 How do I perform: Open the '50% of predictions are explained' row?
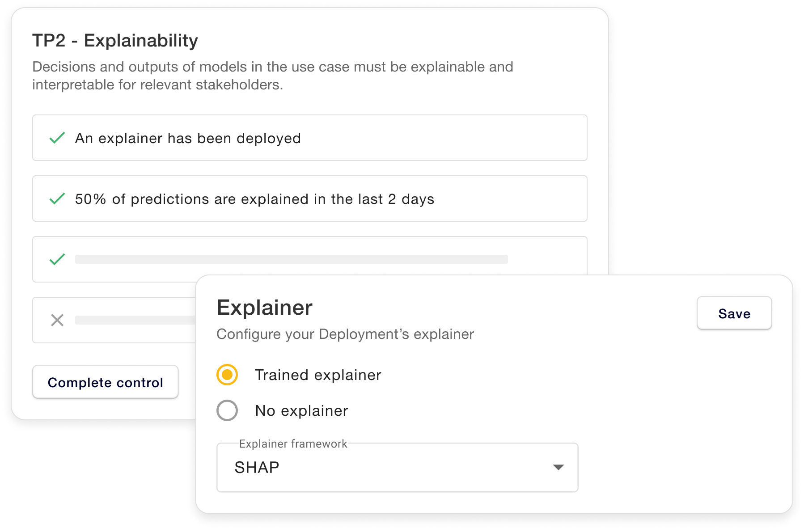(x=310, y=198)
